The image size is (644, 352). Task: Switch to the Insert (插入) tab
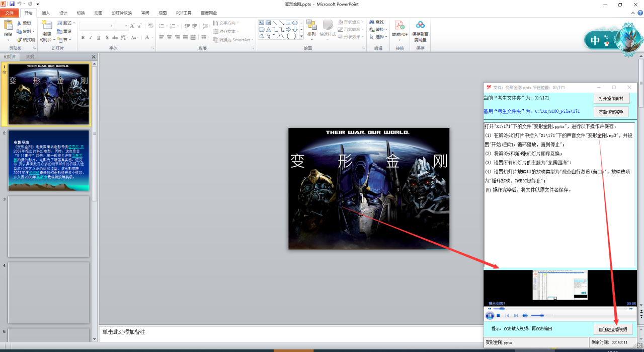[x=46, y=13]
